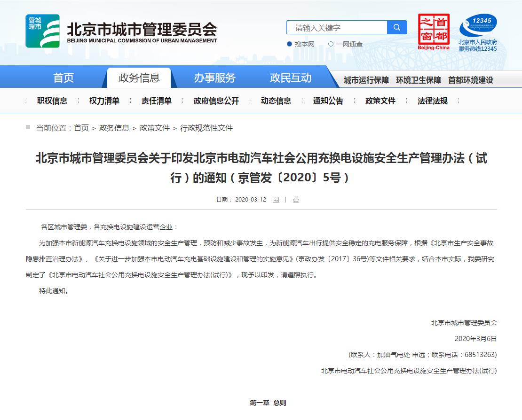Click the 各区城市管理委 salutation line
Image resolution: width=522 pixels, height=420 pixels.
109,227
